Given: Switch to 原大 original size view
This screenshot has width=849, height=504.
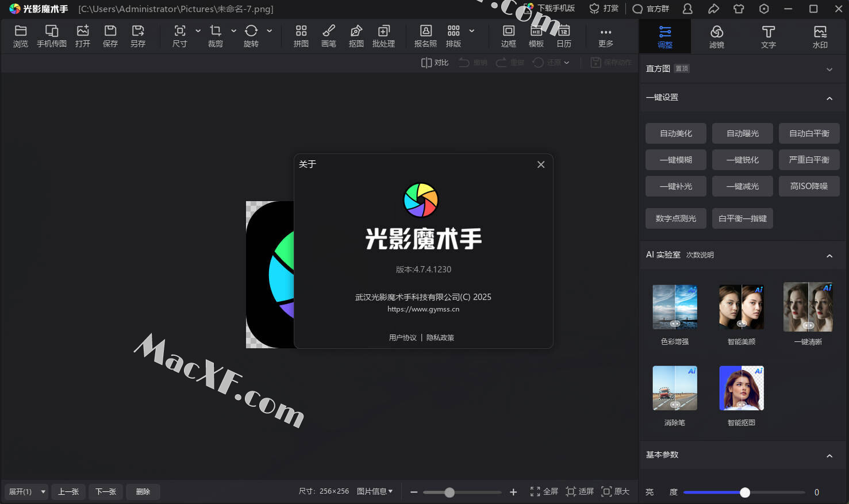Looking at the screenshot, I should point(615,491).
